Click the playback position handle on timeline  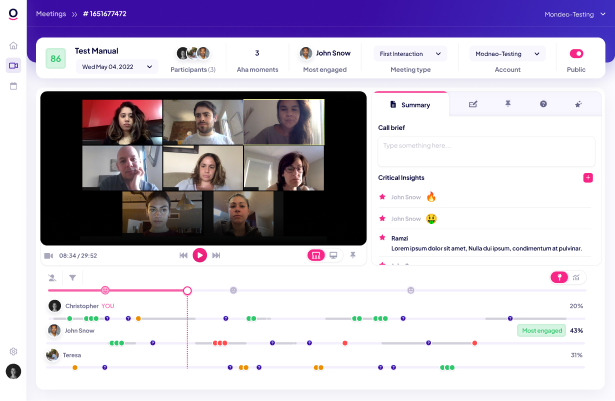[x=187, y=290]
